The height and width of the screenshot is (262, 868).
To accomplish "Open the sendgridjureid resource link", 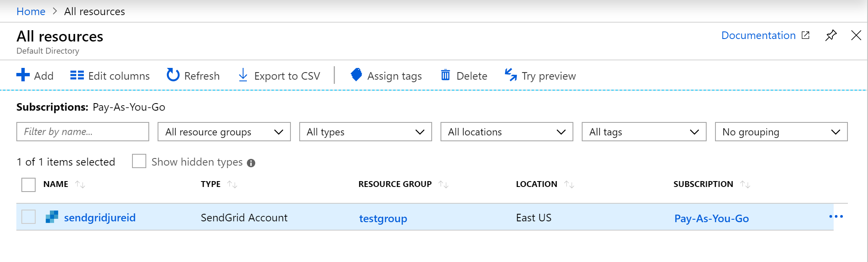I will [100, 218].
